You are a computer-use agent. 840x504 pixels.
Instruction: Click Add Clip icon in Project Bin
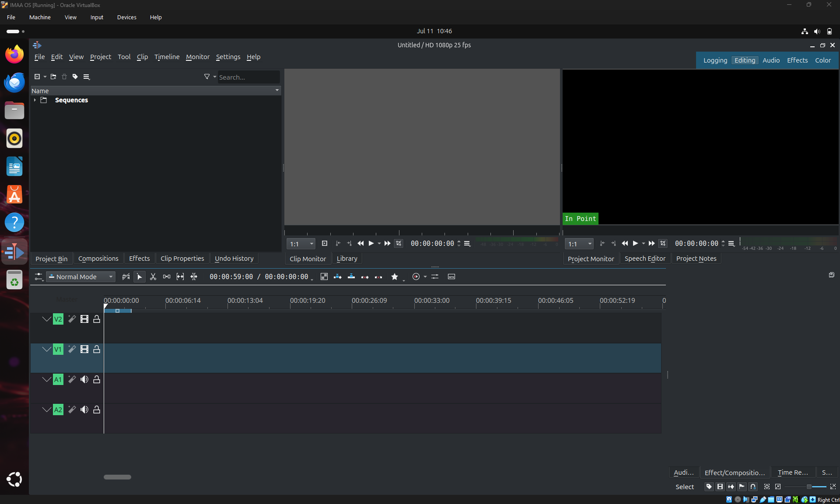pos(37,77)
